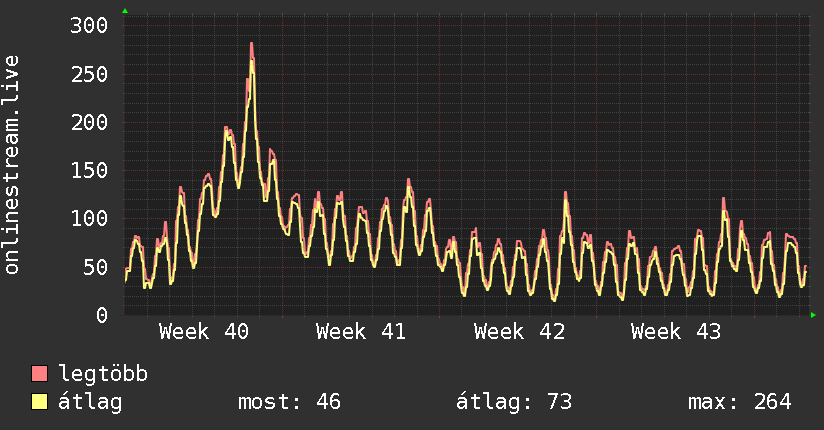This screenshot has height=430, width=824.
Task: Click the most: 46 statistic
Action: (290, 402)
